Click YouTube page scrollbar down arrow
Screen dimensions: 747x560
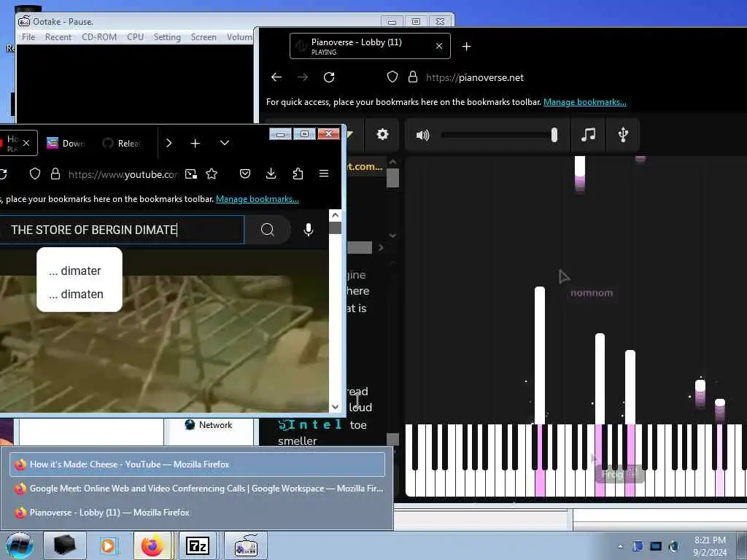point(335,407)
